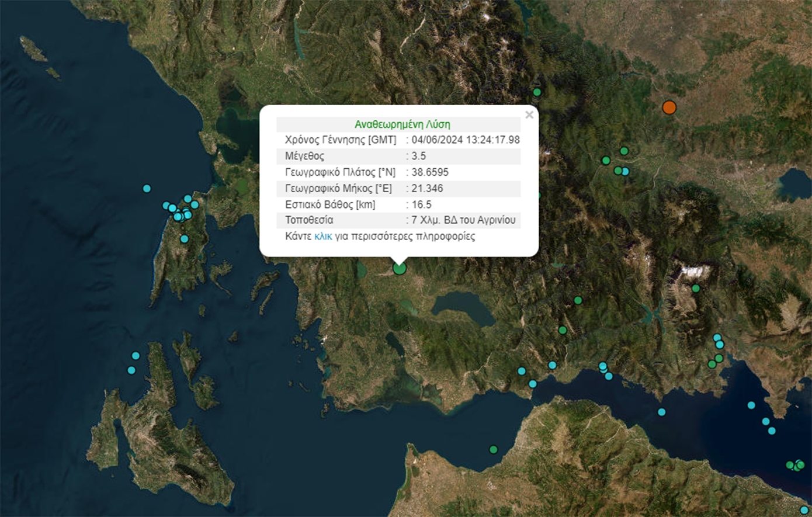Open the "κλικ" link for more information
The width and height of the screenshot is (812, 517).
[x=323, y=237]
